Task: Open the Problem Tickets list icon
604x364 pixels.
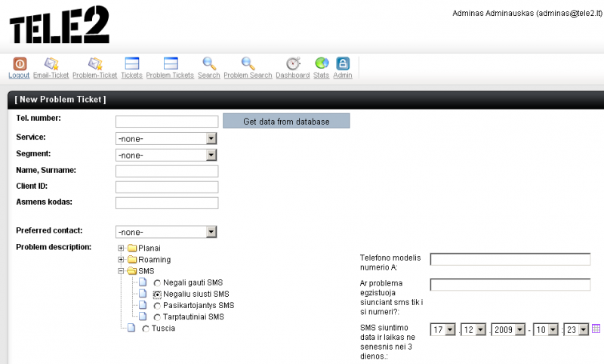Action: pyautogui.click(x=171, y=63)
